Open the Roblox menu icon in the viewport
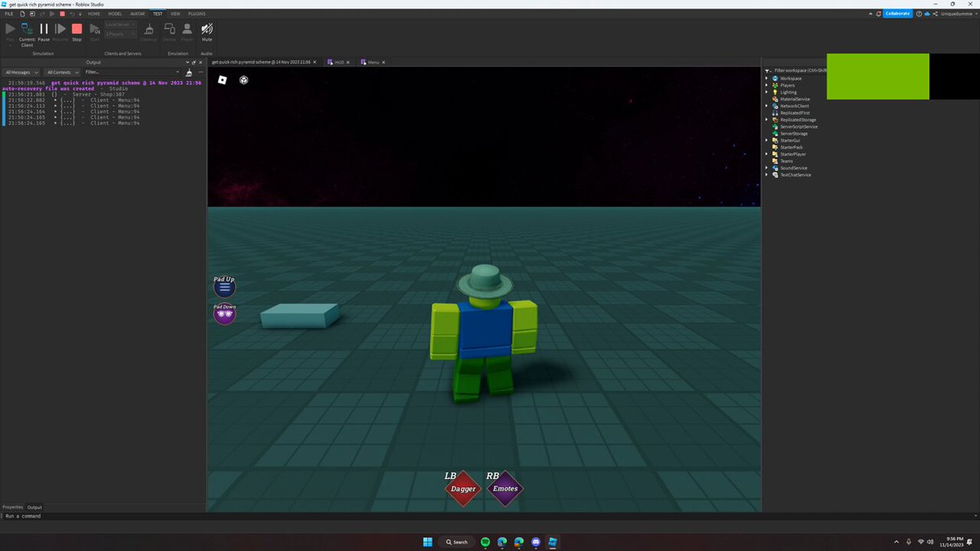 point(222,79)
